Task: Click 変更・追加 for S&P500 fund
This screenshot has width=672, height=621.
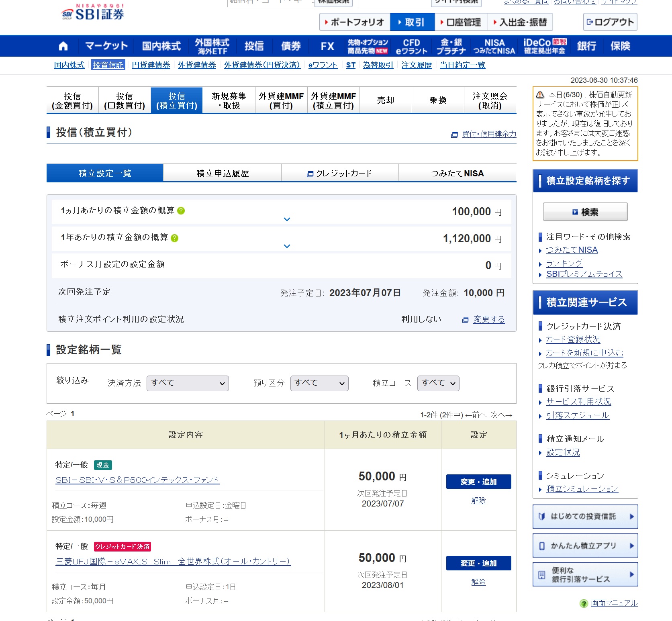Action: (478, 482)
